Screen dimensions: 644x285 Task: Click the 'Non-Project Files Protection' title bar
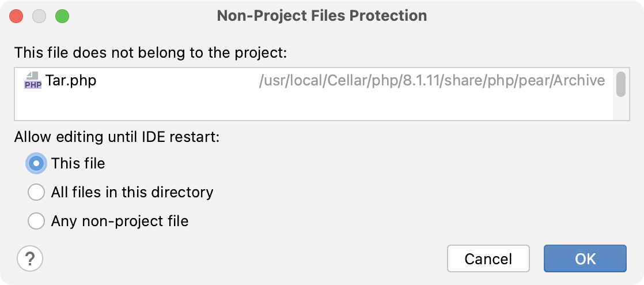pyautogui.click(x=321, y=16)
